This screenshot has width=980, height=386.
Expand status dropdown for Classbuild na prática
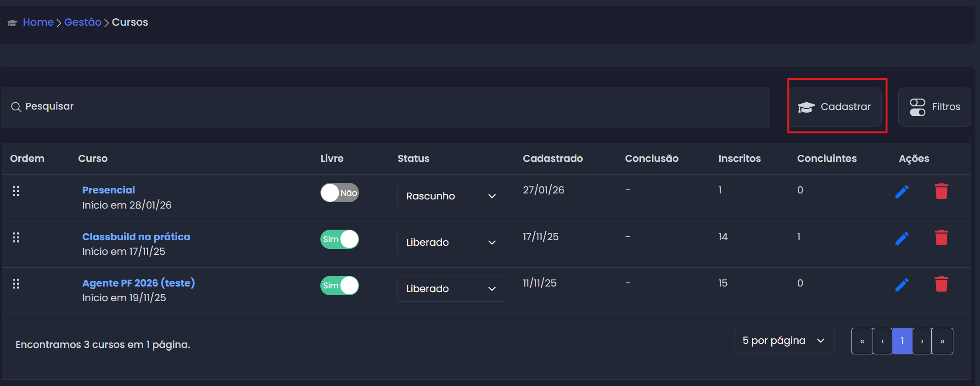[451, 243]
